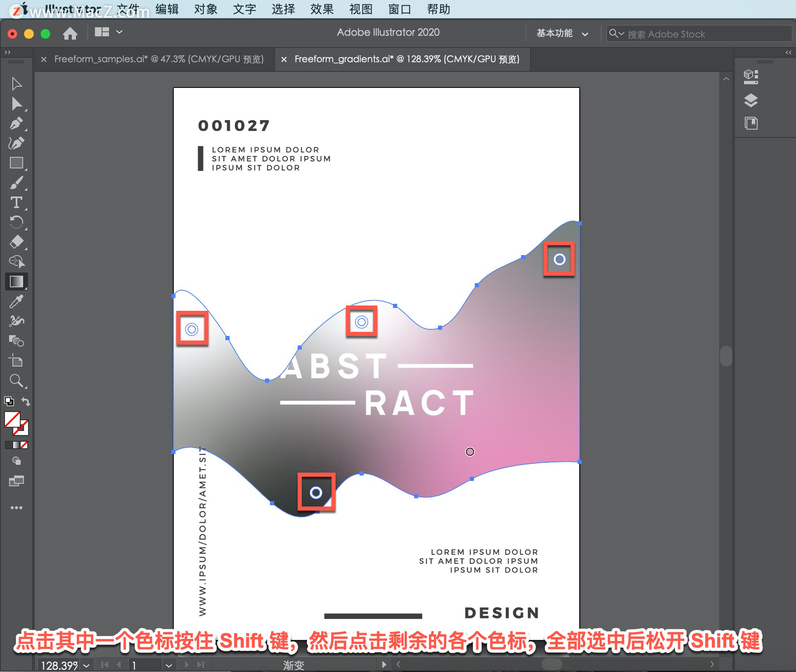
Task: Pick the Eyedropper tool
Action: click(16, 301)
